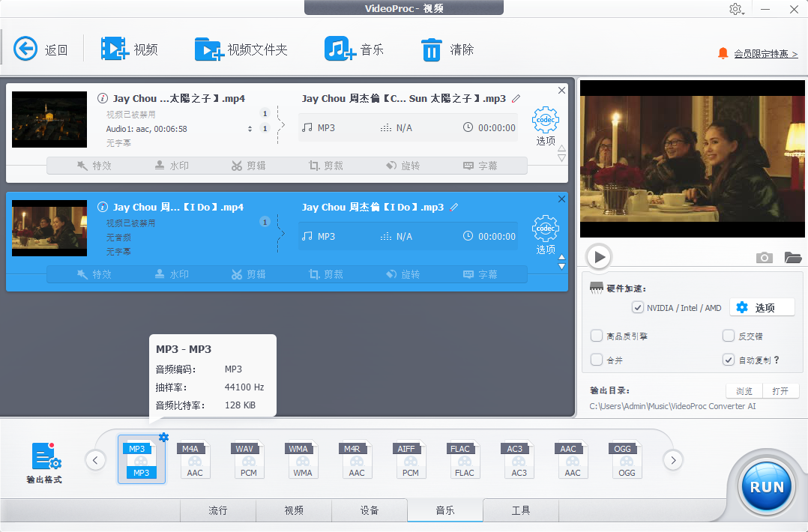Select the M4A AAC output format
This screenshot has height=532, width=808.
click(x=195, y=459)
